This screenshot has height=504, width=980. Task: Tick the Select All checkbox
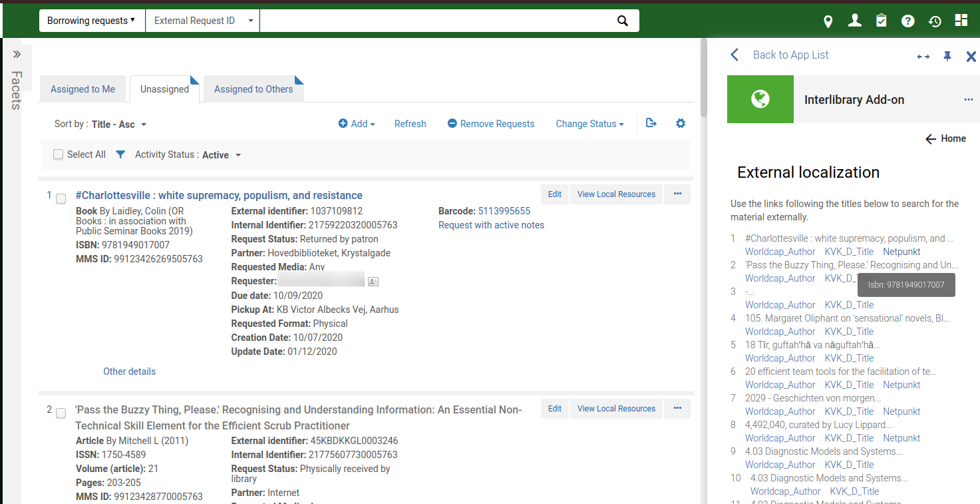click(58, 154)
